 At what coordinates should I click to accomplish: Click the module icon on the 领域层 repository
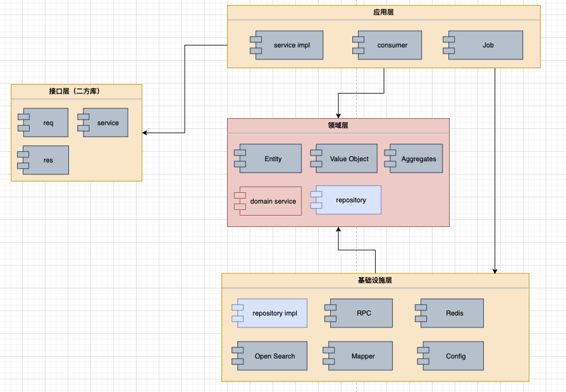click(x=316, y=200)
